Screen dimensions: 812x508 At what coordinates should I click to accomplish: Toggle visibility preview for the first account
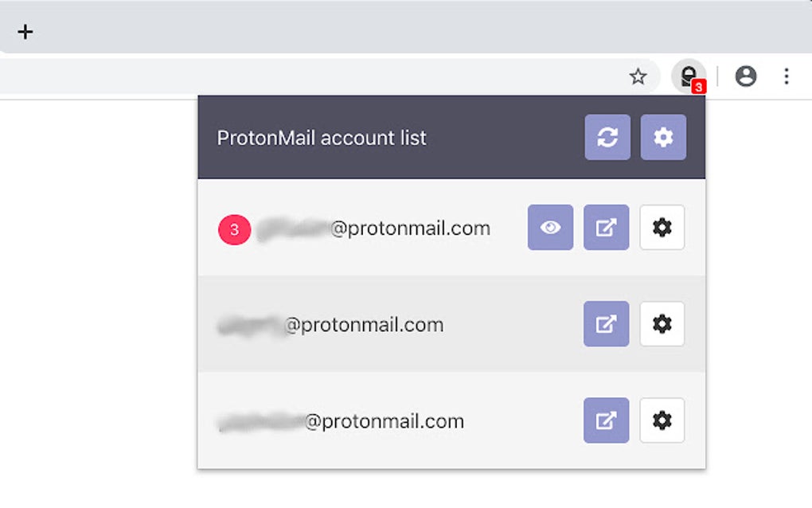tap(549, 228)
